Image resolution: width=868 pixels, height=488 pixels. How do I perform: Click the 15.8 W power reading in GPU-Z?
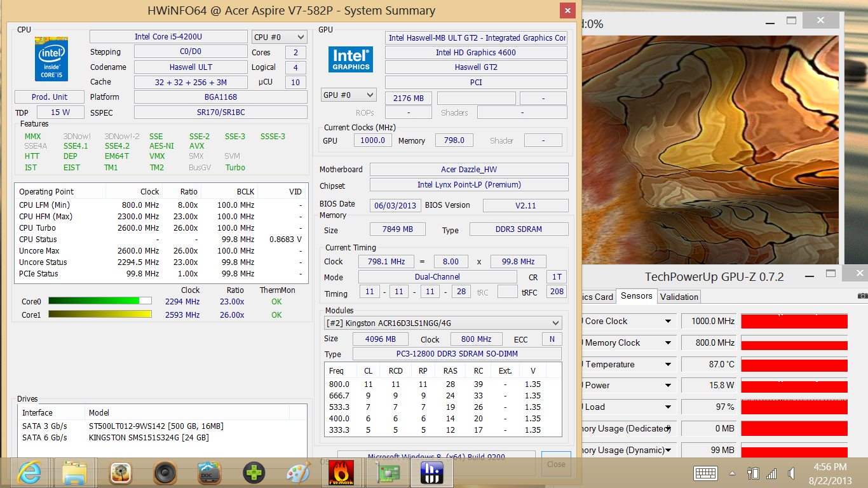pyautogui.click(x=708, y=386)
